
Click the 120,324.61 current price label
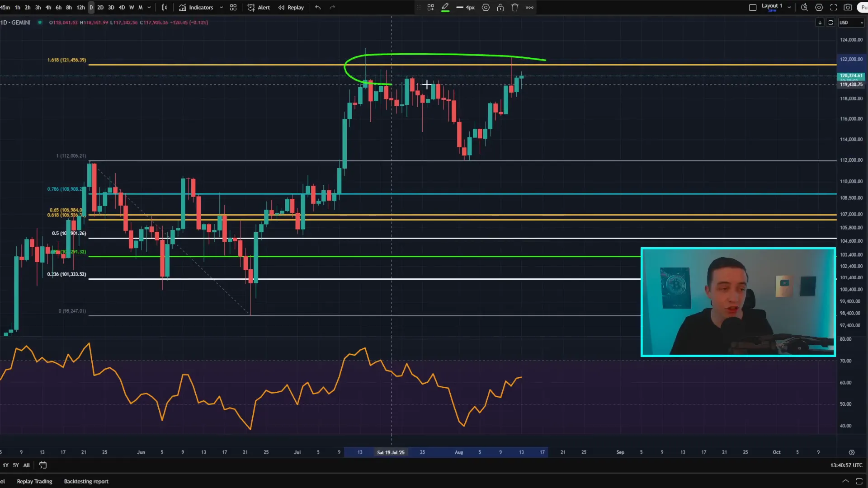pyautogui.click(x=851, y=75)
